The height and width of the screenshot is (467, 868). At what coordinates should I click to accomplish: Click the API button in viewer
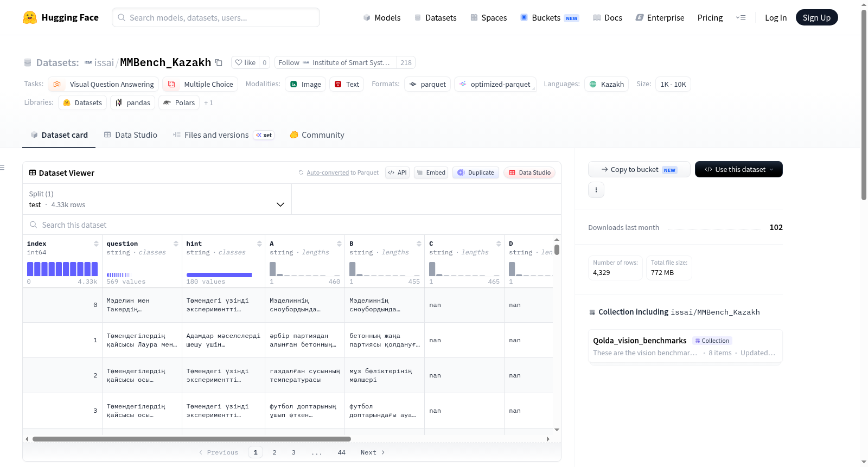[397, 172]
